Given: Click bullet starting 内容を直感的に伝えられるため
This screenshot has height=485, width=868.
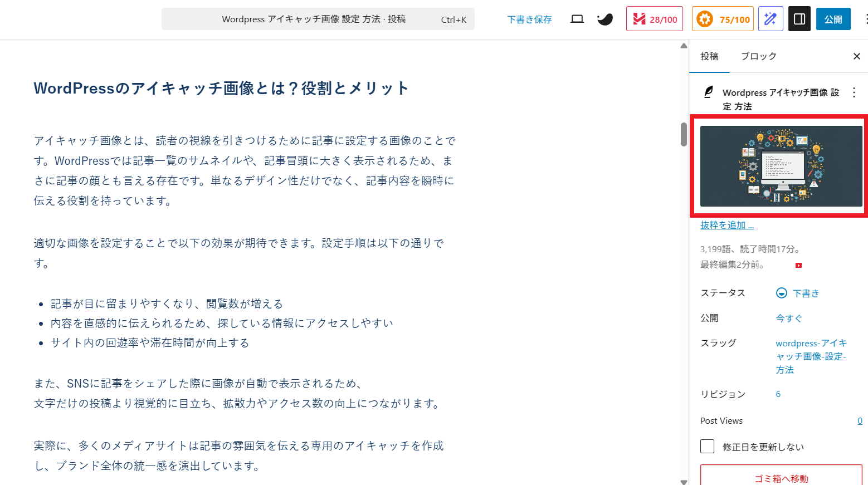Looking at the screenshot, I should 222,323.
